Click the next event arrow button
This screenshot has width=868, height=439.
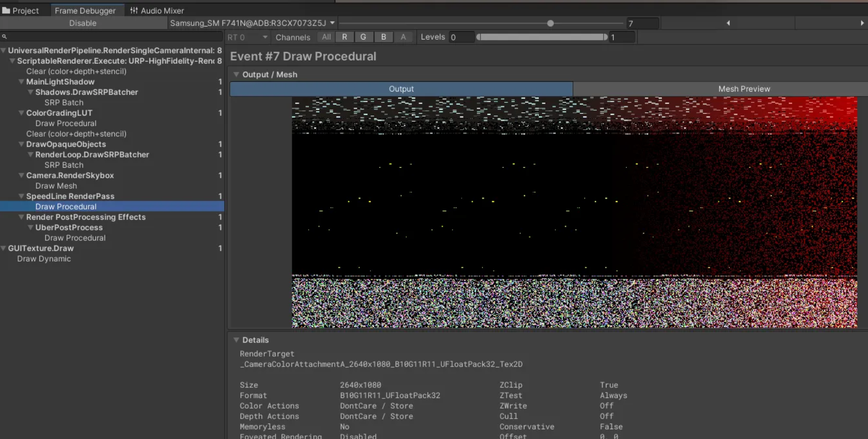pos(862,23)
